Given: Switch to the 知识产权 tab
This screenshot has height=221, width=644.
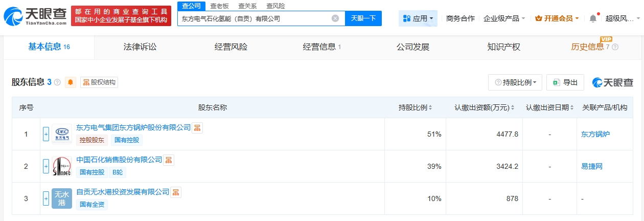Looking at the screenshot, I should coord(503,47).
